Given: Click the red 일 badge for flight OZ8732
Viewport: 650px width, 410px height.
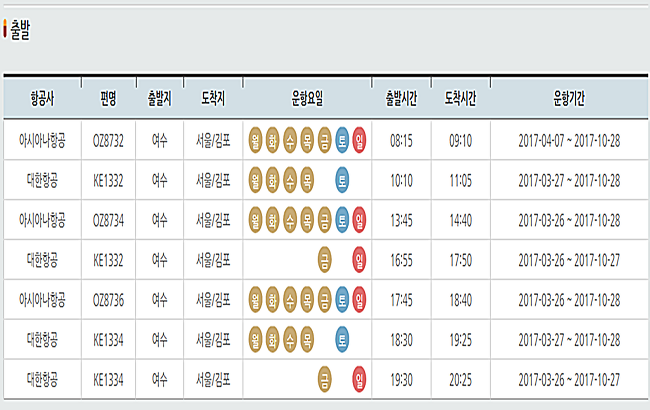Looking at the screenshot, I should pos(359,141).
